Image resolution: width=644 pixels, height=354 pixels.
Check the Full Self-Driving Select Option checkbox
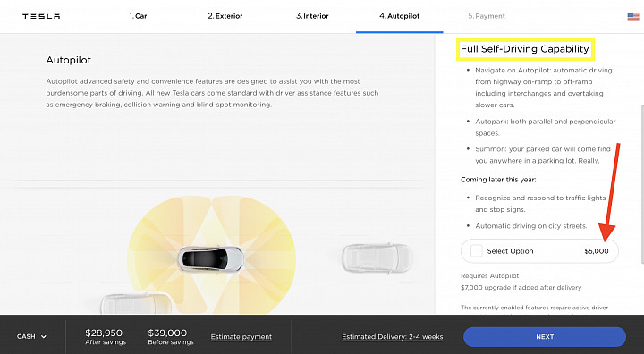tap(477, 251)
